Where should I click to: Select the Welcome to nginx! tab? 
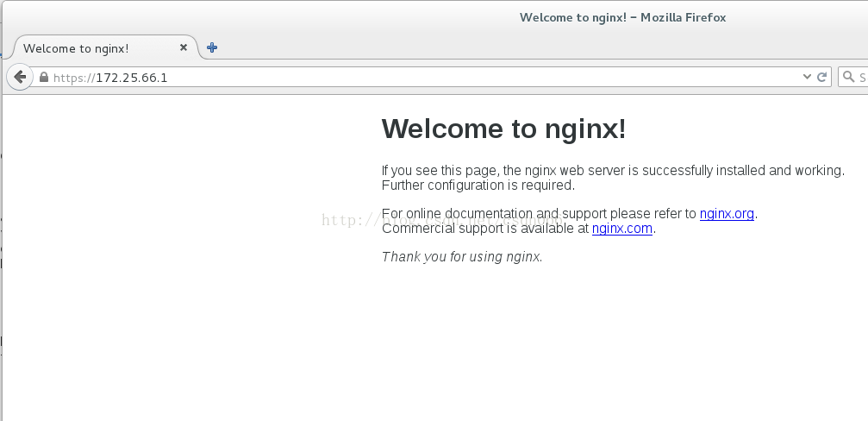[x=104, y=47]
